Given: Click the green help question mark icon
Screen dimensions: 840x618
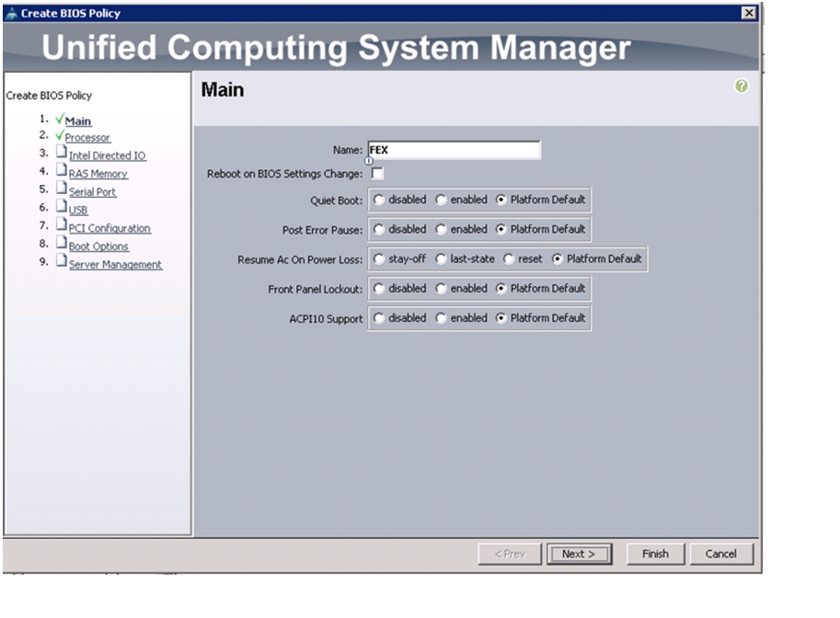Looking at the screenshot, I should pyautogui.click(x=741, y=86).
